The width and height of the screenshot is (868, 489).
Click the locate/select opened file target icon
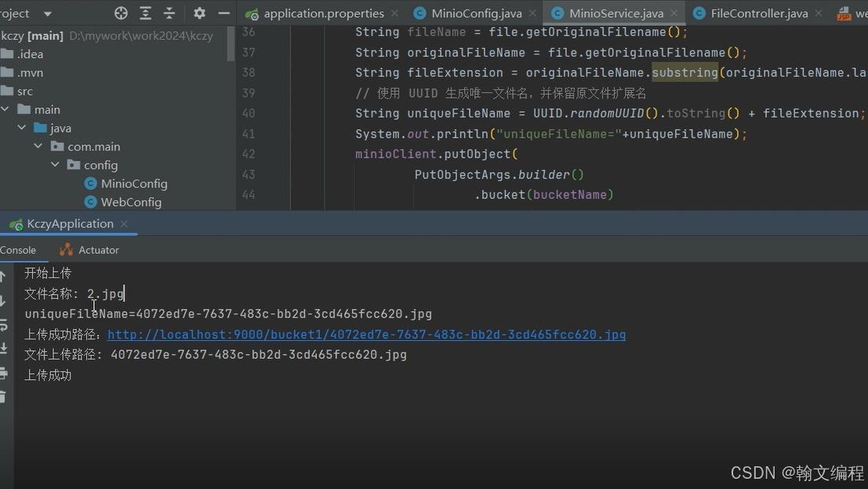click(121, 13)
